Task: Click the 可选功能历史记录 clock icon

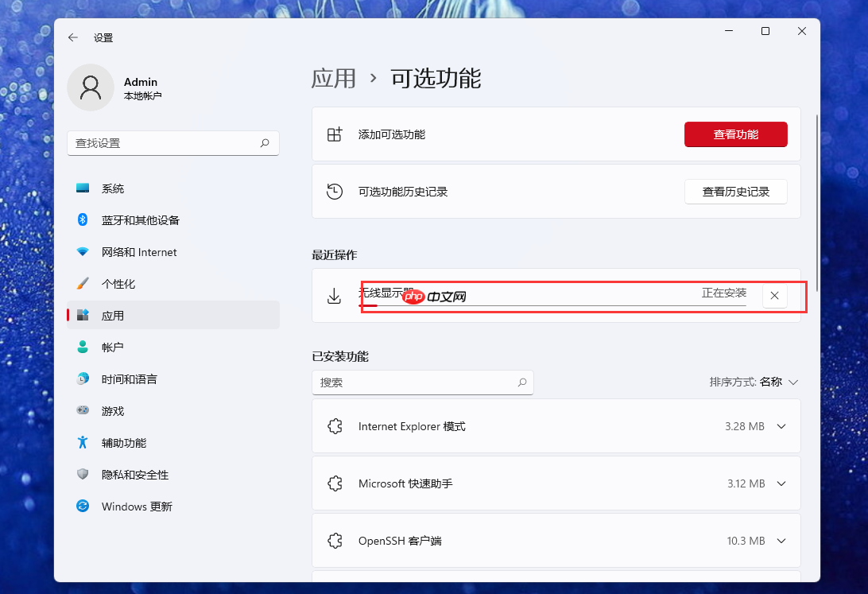Action: point(335,192)
